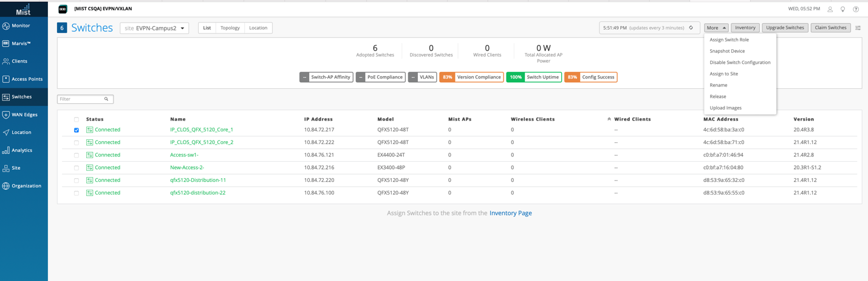This screenshot has width=868, height=281.
Task: Click the Version Compliance 83% indicator
Action: [x=471, y=77]
